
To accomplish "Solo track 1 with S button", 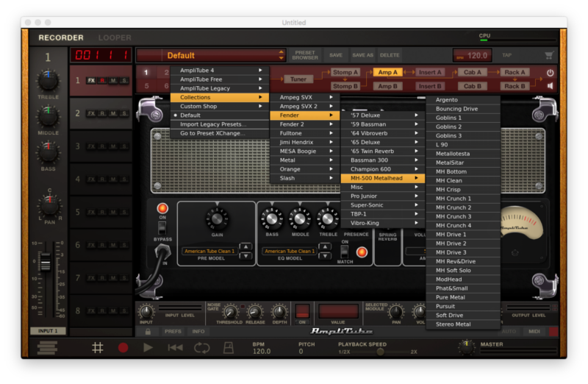I will [124, 81].
